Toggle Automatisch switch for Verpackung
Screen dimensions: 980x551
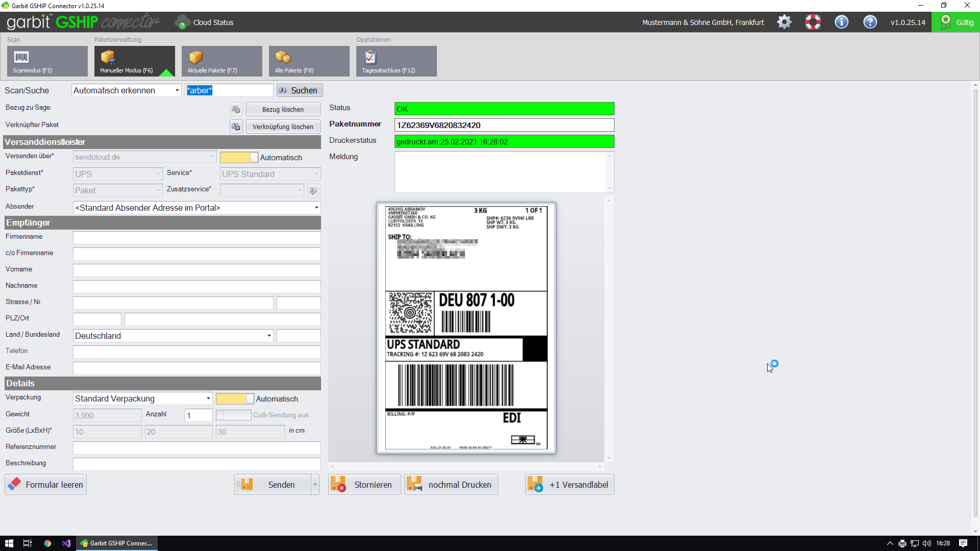pos(235,399)
